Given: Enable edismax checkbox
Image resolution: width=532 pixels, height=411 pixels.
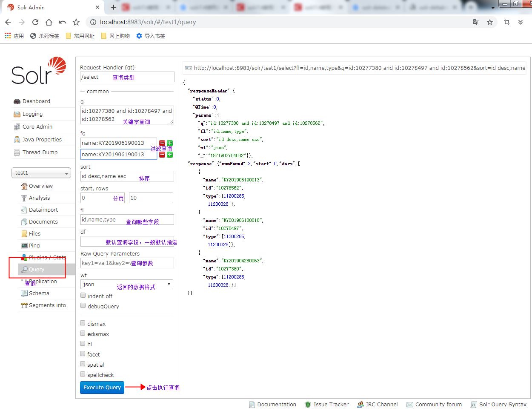Looking at the screenshot, I should pyautogui.click(x=83, y=333).
